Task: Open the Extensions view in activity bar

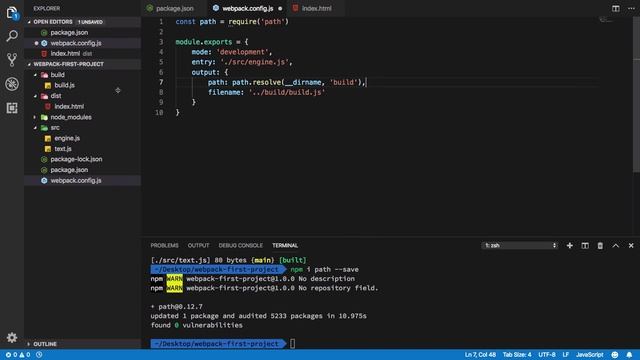Action: point(12,108)
